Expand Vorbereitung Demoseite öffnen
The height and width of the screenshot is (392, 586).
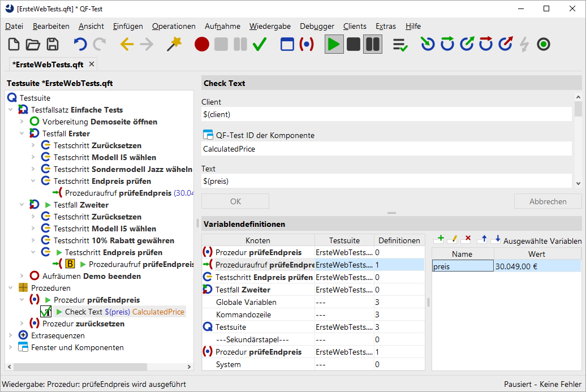click(21, 122)
